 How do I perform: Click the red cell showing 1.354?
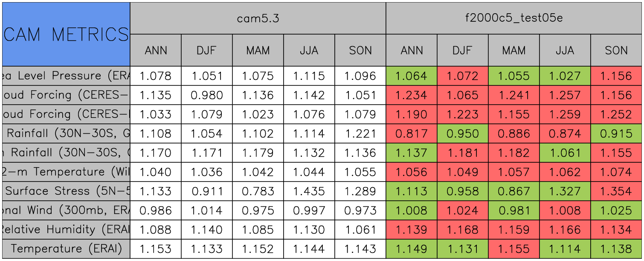point(616,191)
